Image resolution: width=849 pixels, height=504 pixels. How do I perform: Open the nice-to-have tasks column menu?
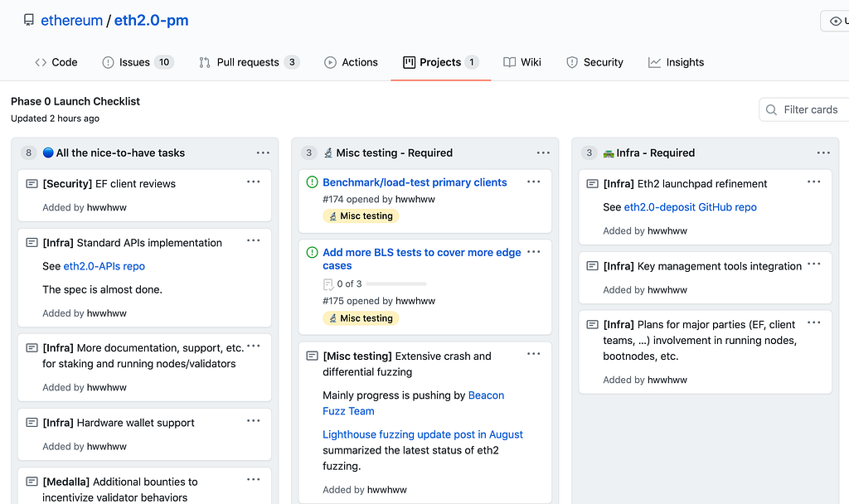coord(263,153)
